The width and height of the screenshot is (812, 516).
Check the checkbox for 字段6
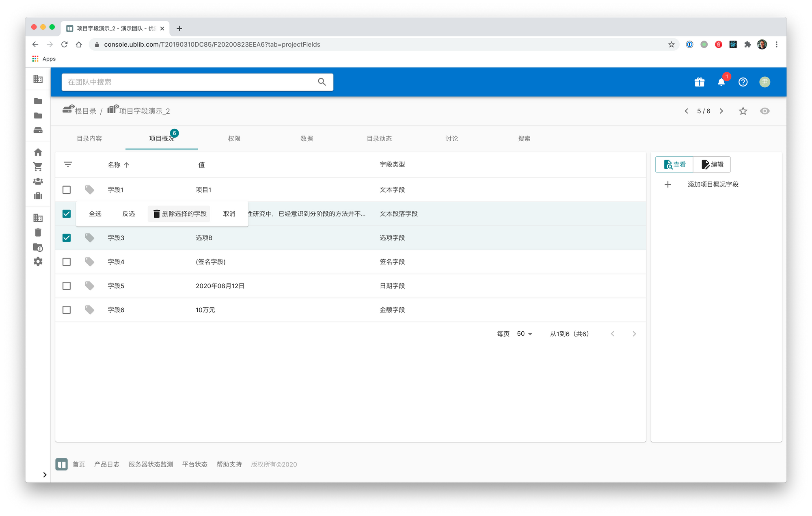(67, 310)
